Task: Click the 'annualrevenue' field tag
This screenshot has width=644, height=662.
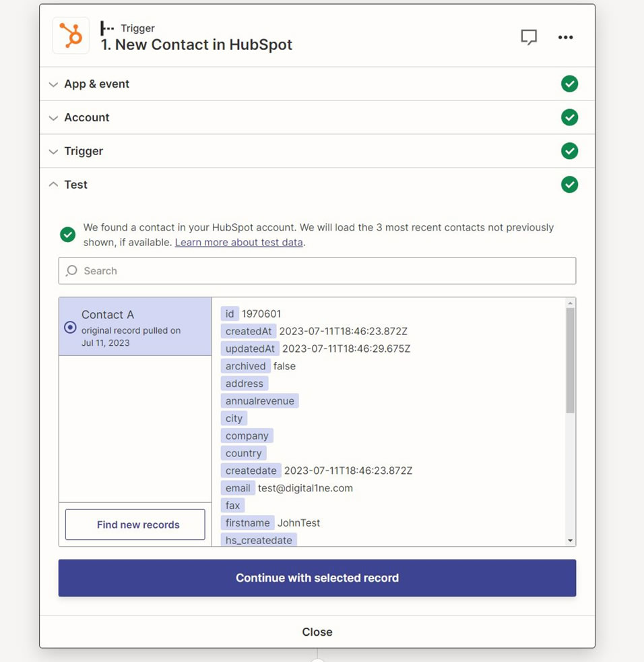Action: coord(259,400)
